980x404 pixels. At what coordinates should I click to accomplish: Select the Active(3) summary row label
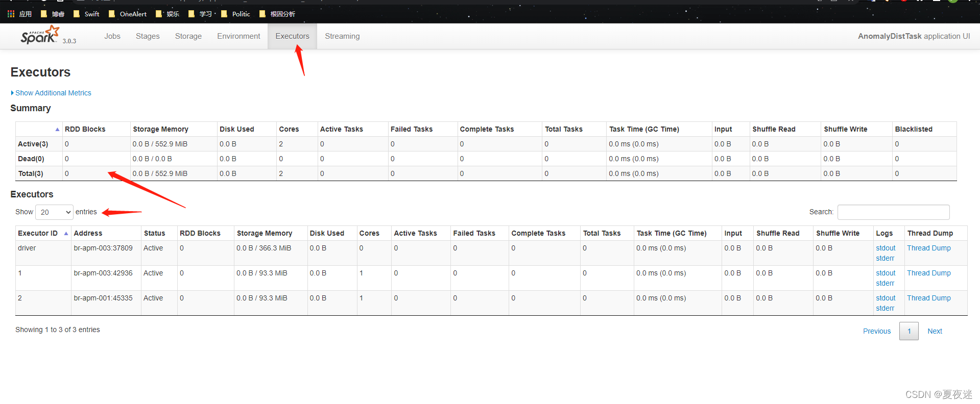click(33, 144)
